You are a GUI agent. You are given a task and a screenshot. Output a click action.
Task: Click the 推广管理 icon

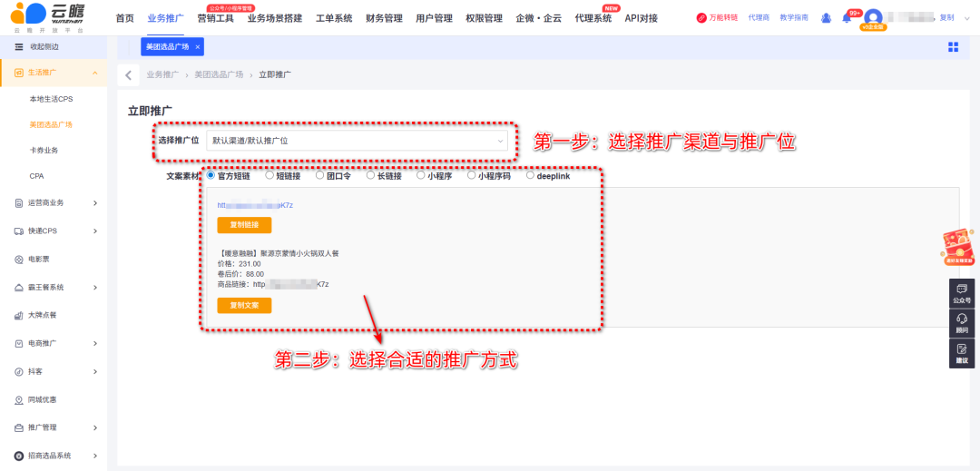click(x=19, y=428)
